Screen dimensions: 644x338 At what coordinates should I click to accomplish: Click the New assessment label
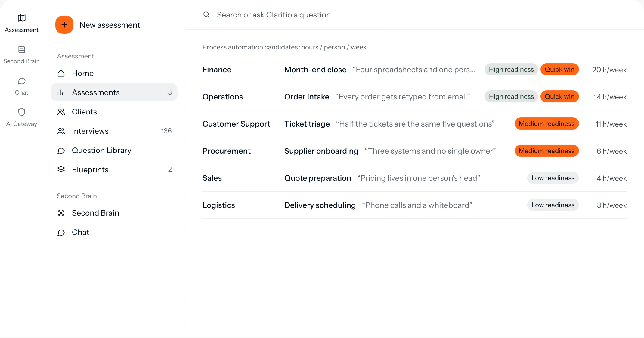[110, 25]
